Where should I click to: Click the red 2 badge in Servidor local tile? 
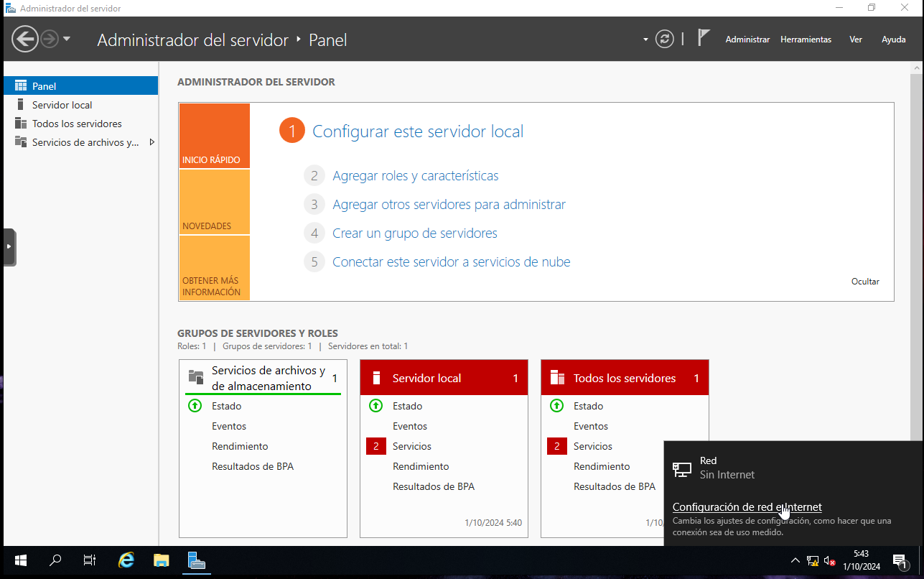(376, 446)
